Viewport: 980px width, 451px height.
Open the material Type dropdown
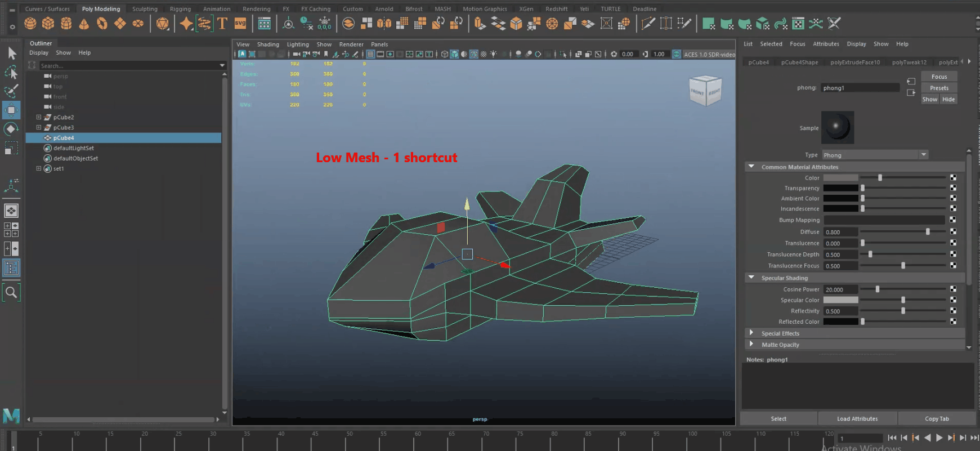tap(875, 155)
